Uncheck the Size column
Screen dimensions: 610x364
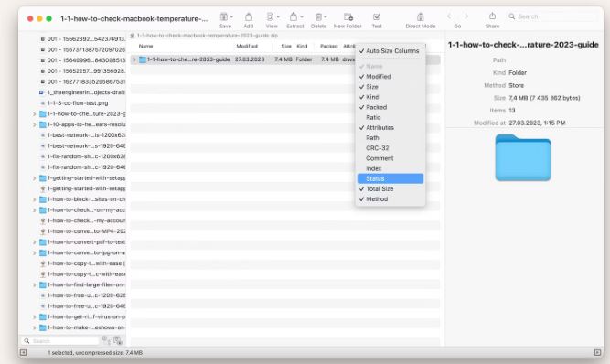click(391, 87)
